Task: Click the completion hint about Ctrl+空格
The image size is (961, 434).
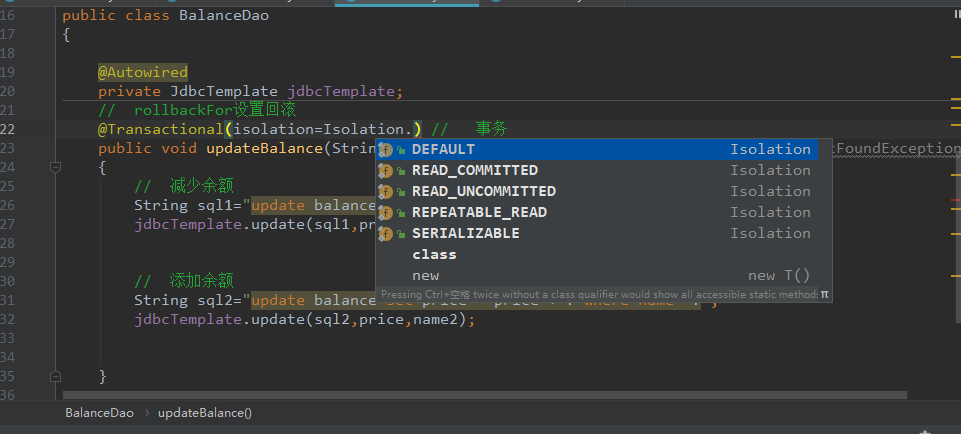Action: [599, 295]
